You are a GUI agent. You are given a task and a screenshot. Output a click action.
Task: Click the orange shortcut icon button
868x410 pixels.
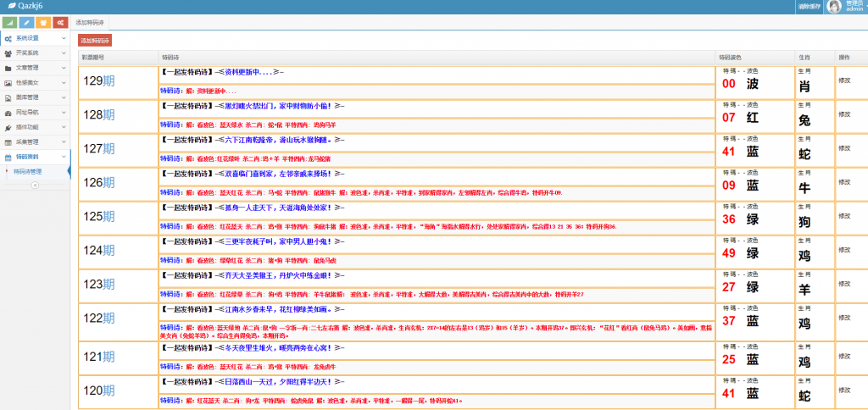[x=43, y=23]
